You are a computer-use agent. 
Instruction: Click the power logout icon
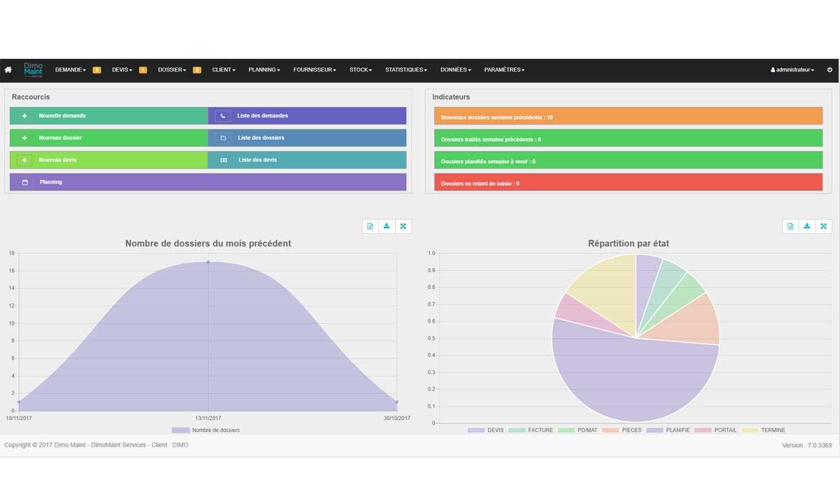829,70
